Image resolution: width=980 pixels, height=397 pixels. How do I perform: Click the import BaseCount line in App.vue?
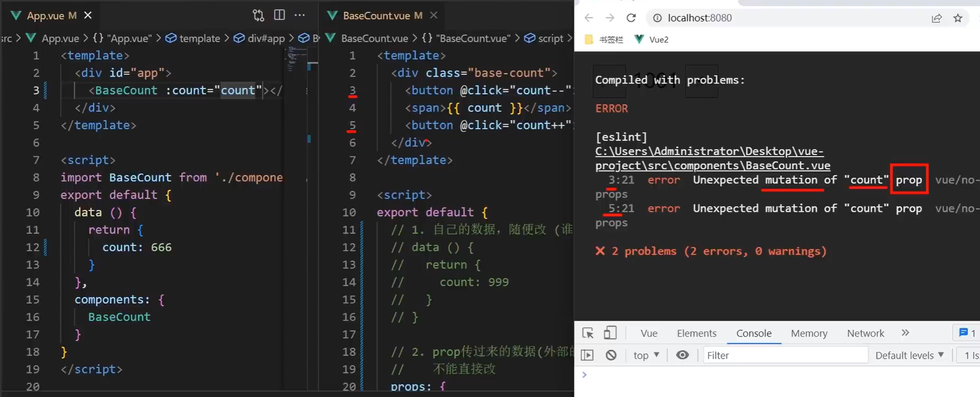click(x=172, y=177)
